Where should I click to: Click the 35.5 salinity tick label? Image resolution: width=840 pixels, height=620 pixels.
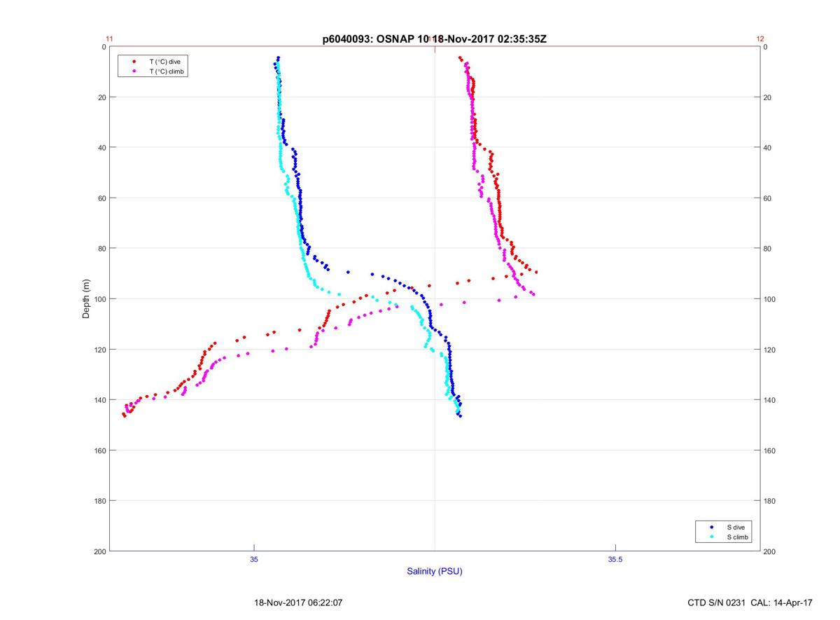(x=615, y=559)
